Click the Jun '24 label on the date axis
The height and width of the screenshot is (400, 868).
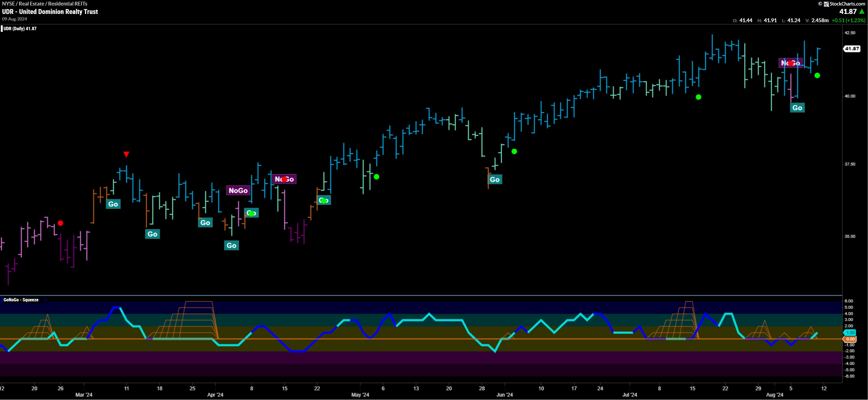[x=504, y=395]
